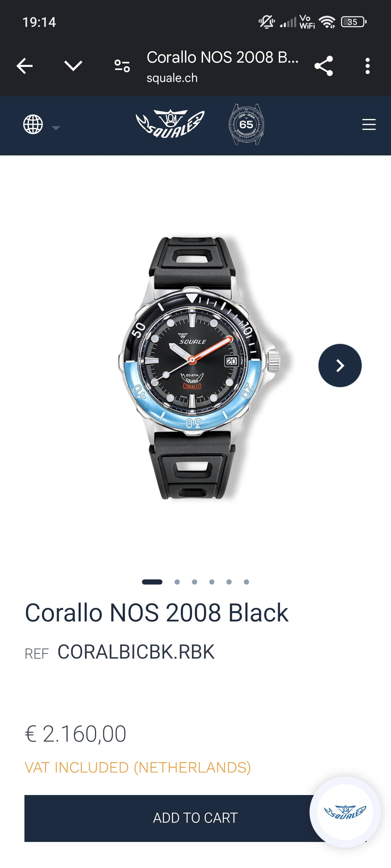Show next product image with arrow
Screen dimensions: 391x868
(340, 366)
